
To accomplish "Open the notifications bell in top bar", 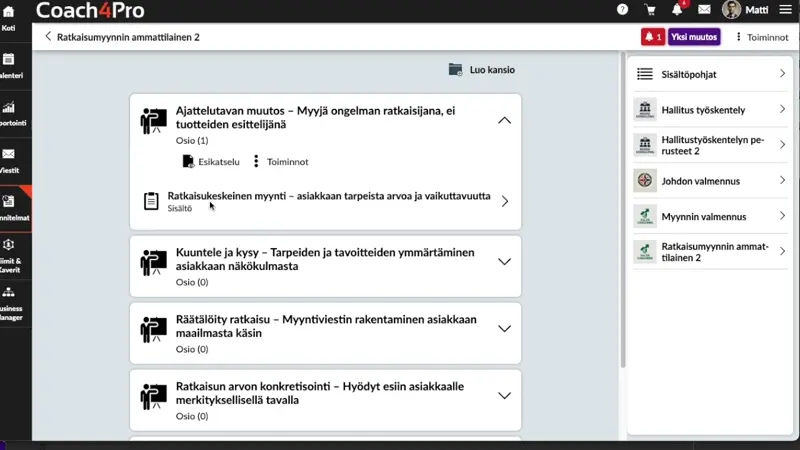I will (677, 9).
